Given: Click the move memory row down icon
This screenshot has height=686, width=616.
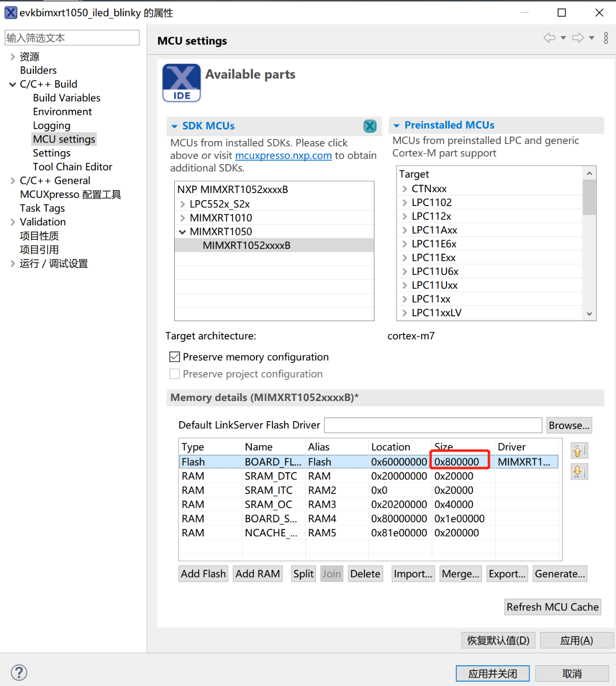Looking at the screenshot, I should point(579,472).
